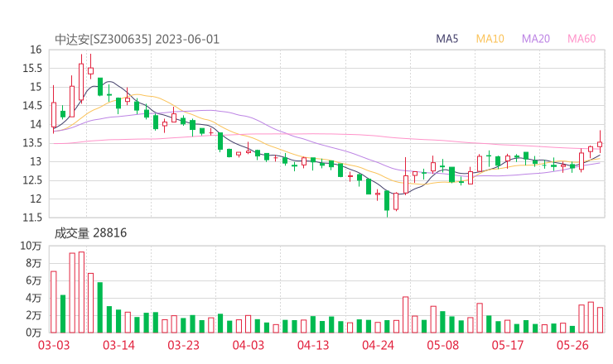This screenshot has height=364, width=613.
Task: Click the 16 price axis label
Action: [36, 50]
